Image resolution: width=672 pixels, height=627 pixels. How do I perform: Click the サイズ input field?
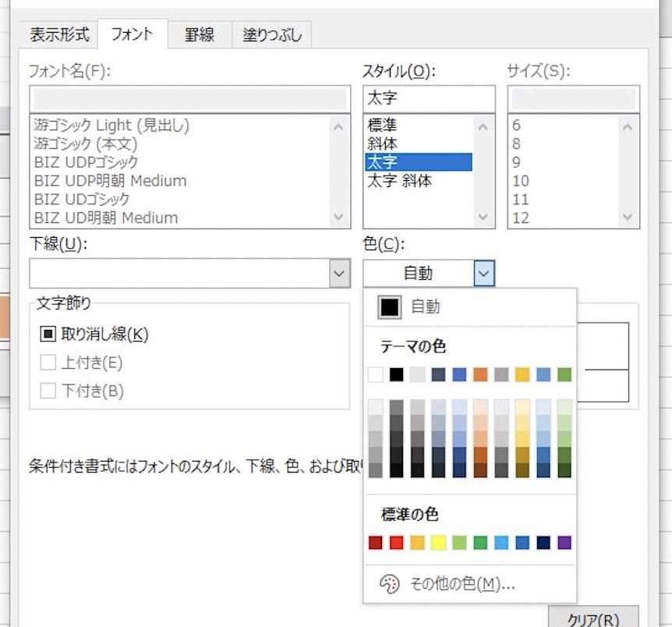coord(574,99)
